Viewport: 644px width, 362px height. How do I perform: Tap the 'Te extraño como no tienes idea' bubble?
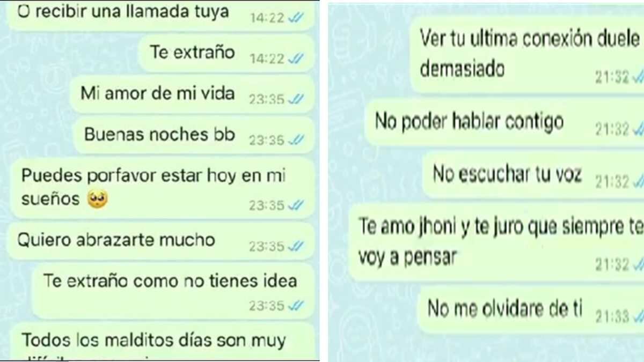(173, 291)
